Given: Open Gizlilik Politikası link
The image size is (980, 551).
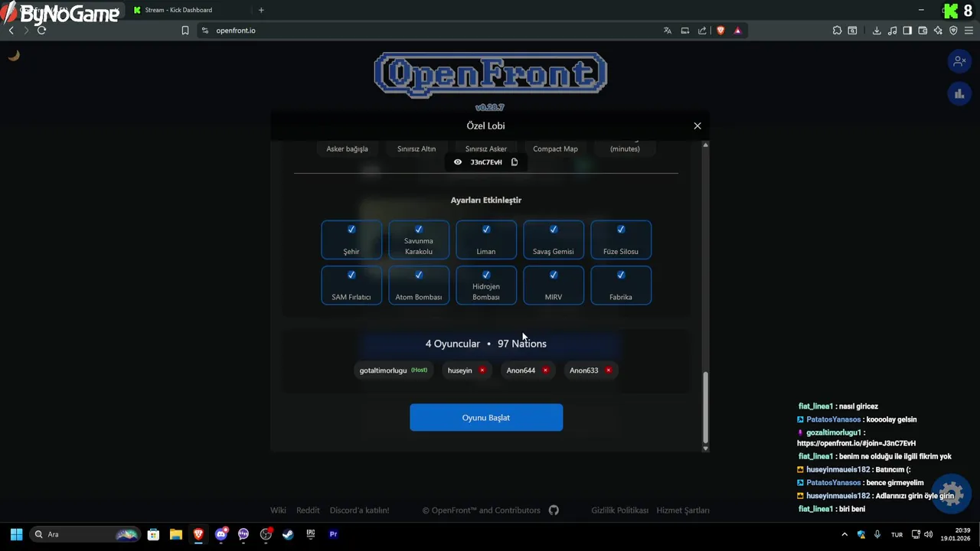Looking at the screenshot, I should (619, 510).
